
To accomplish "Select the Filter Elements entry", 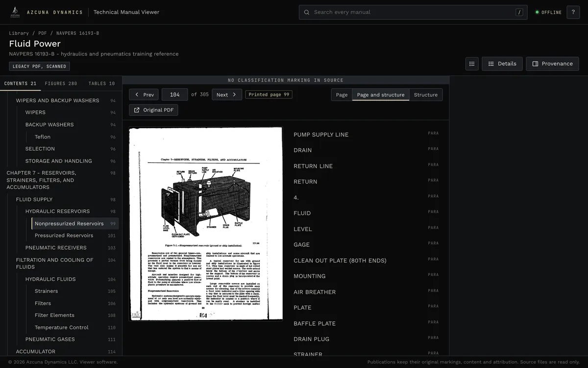I will pyautogui.click(x=75, y=315).
